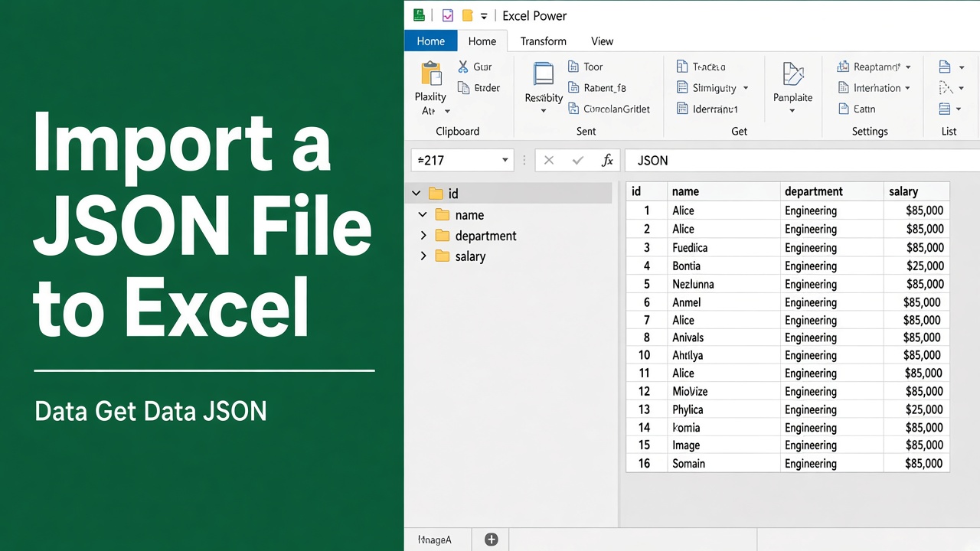Image resolution: width=980 pixels, height=551 pixels.
Task: Open the Plaxlity Atr dropdown arrow
Action: tap(447, 112)
